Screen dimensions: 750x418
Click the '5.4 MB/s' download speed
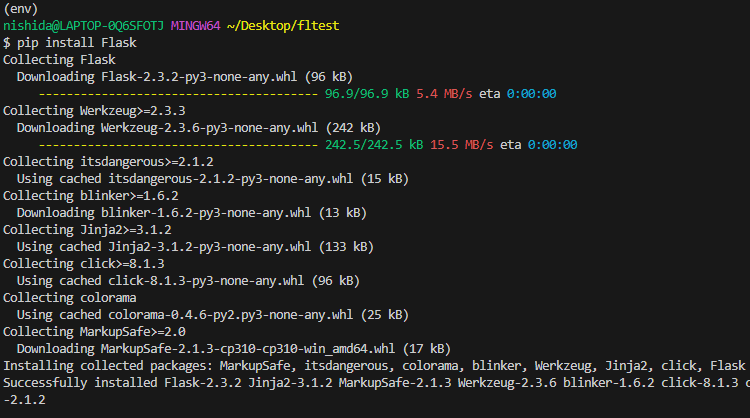[x=444, y=94]
